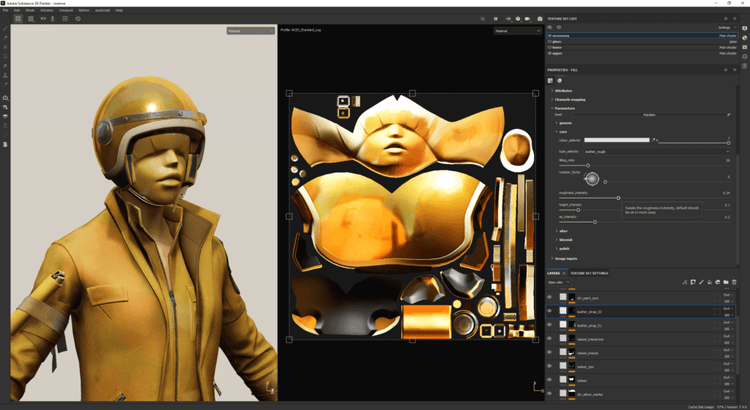The width and height of the screenshot is (750, 410).
Task: Click the delete layer trash icon
Action: coord(734,283)
